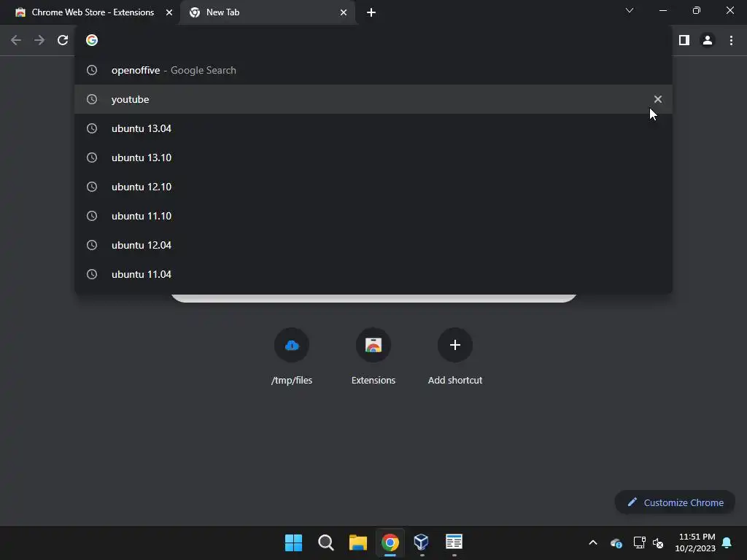This screenshot has height=560, width=747.
Task: Expand the tab search dropdown
Action: 630,10
